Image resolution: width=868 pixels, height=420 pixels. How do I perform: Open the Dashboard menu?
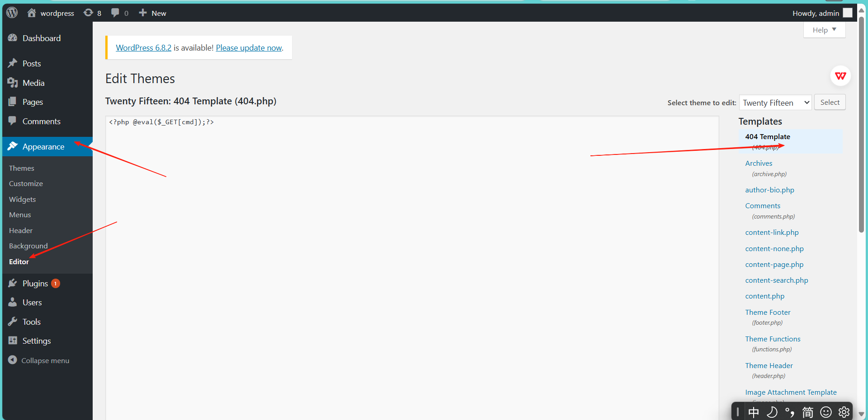pos(42,38)
